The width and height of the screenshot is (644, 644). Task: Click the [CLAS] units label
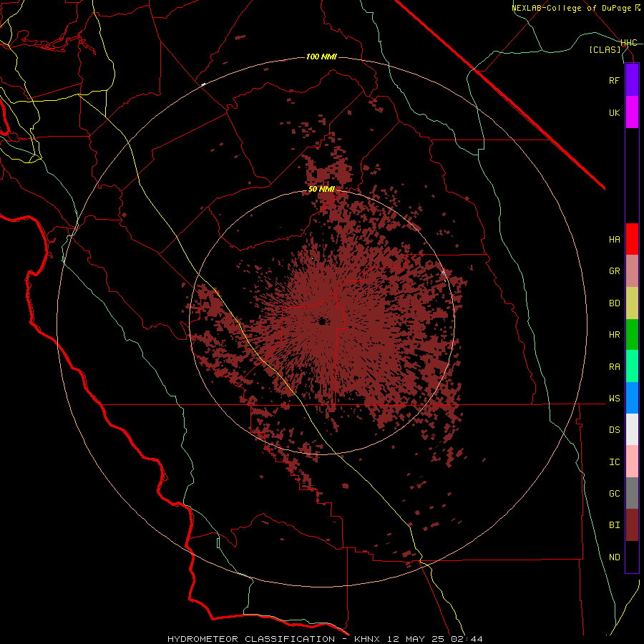[x=605, y=49]
